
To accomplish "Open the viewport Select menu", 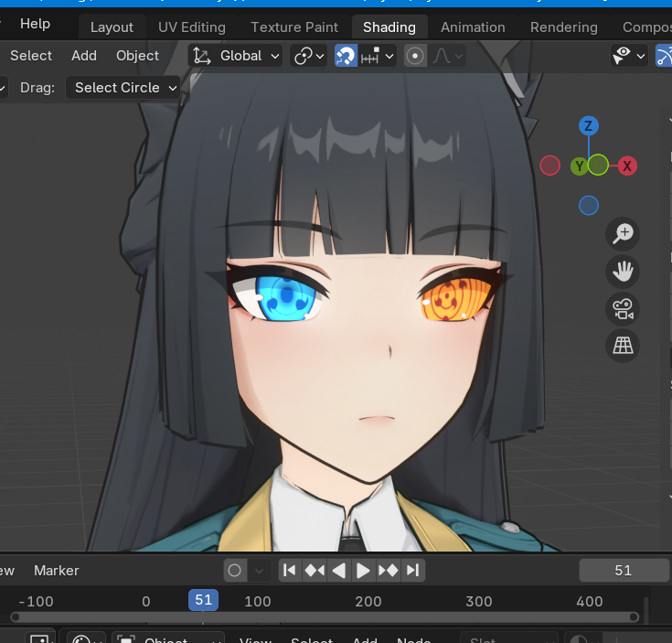I will pyautogui.click(x=31, y=56).
